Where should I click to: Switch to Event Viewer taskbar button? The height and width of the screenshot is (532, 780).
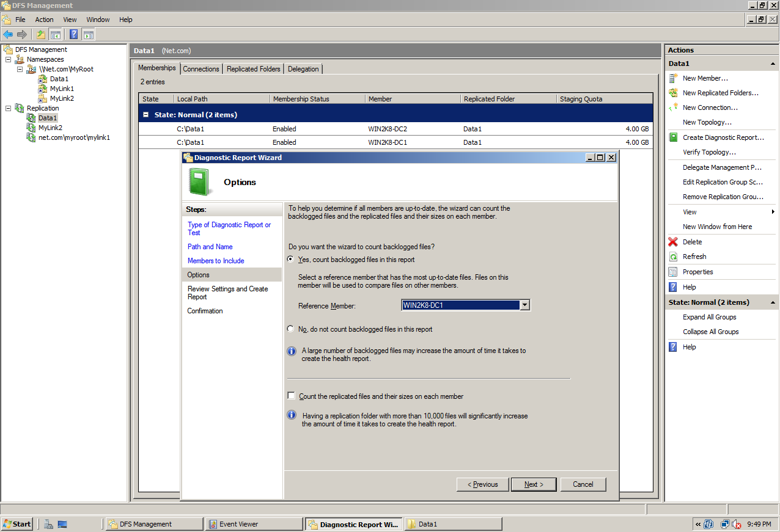tap(254, 524)
